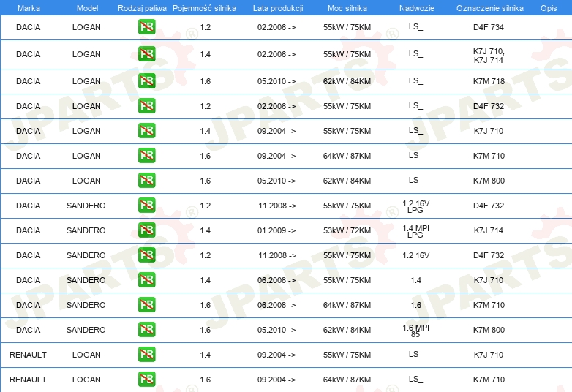Select engine code K7J 710, K7J 714
572x392 pixels.
click(489, 56)
